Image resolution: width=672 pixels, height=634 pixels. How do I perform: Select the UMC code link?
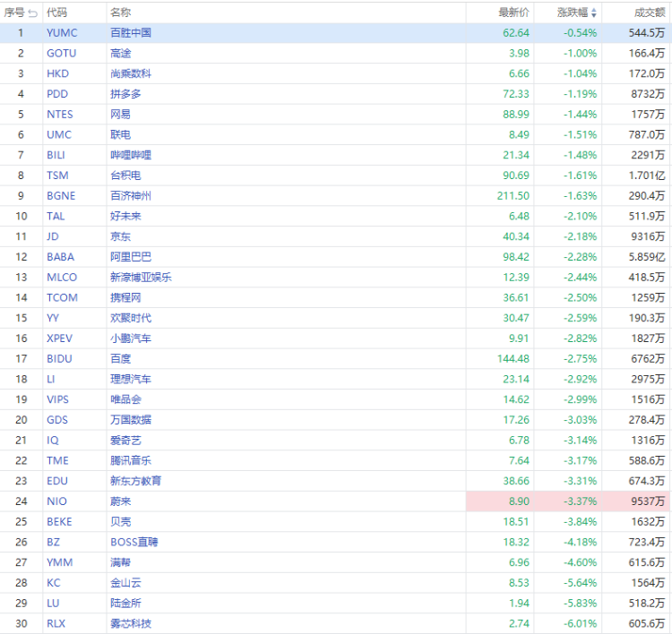click(x=59, y=134)
